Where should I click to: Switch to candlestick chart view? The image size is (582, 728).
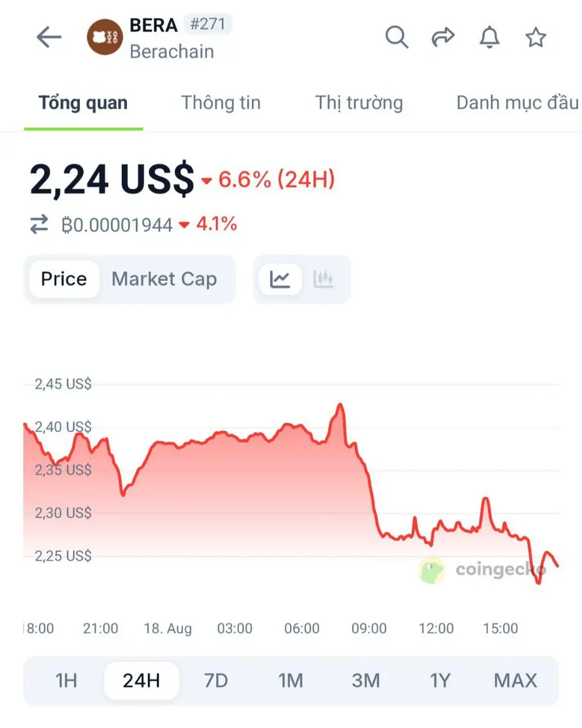point(323,279)
